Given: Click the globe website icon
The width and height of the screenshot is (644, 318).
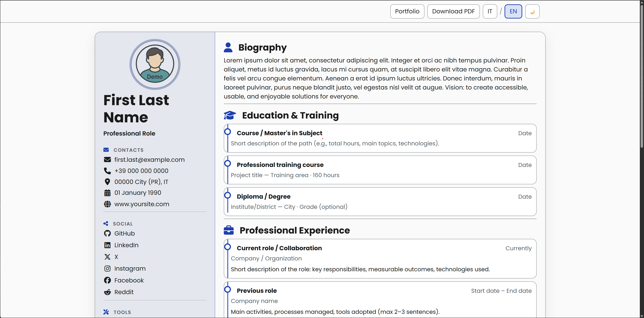Looking at the screenshot, I should [x=107, y=204].
